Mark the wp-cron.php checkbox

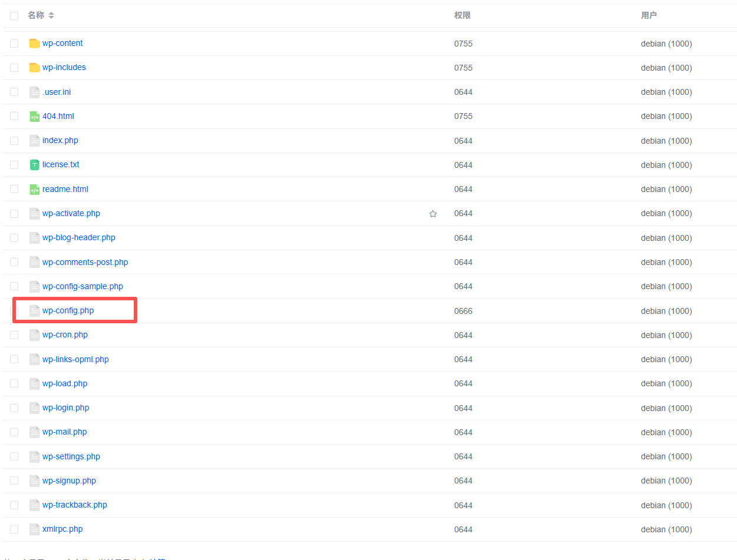point(14,335)
